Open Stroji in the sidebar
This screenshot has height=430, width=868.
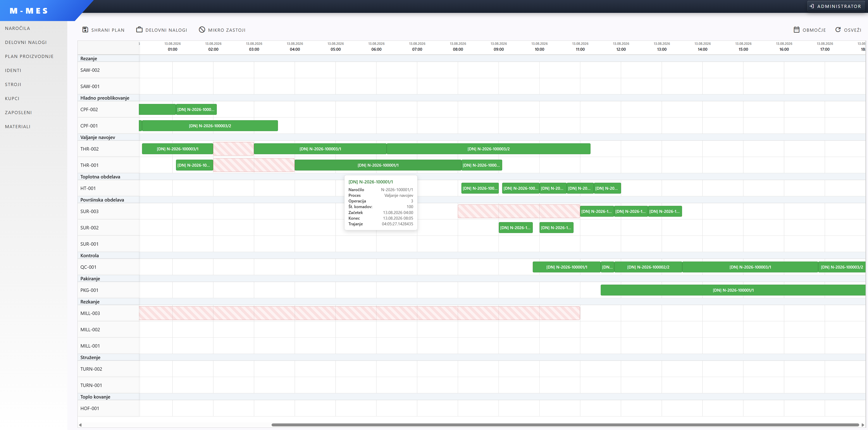point(13,84)
